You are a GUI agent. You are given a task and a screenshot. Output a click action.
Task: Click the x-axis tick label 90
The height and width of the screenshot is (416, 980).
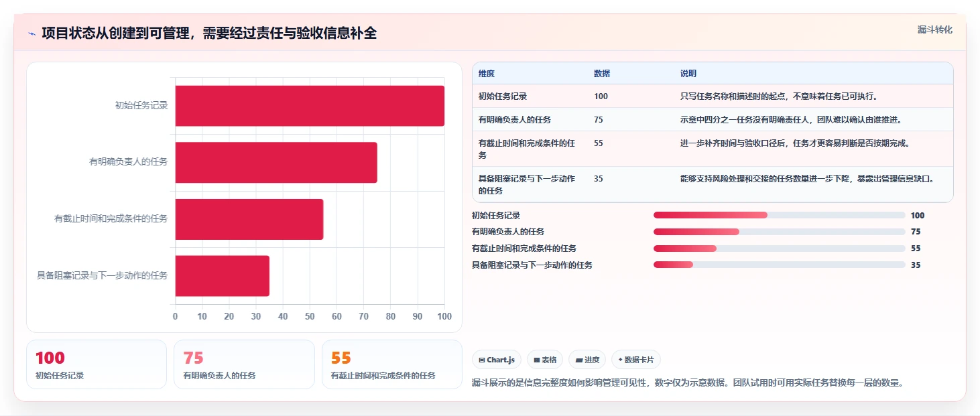(418, 316)
